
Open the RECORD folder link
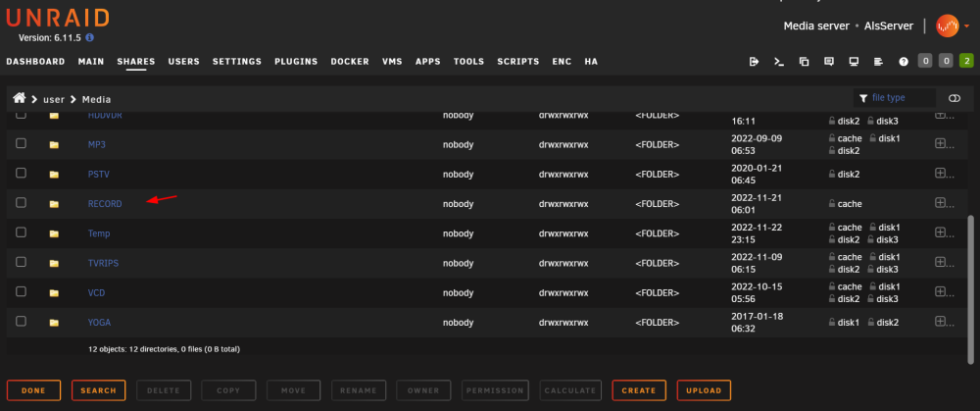(x=105, y=204)
